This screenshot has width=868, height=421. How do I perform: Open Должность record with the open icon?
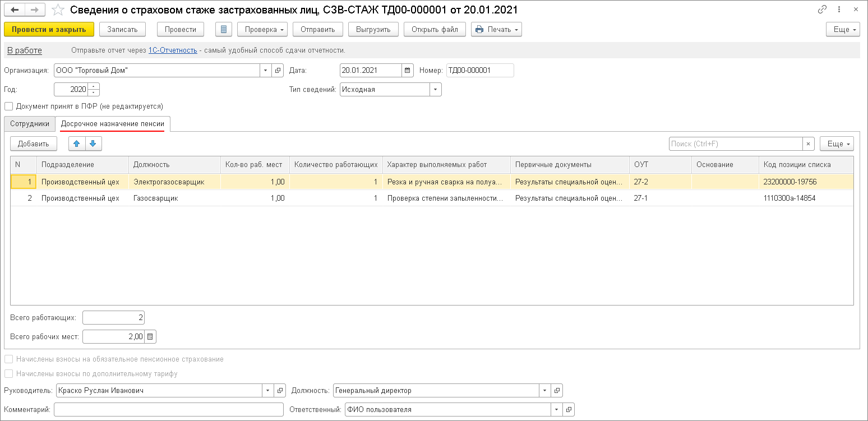(x=556, y=391)
